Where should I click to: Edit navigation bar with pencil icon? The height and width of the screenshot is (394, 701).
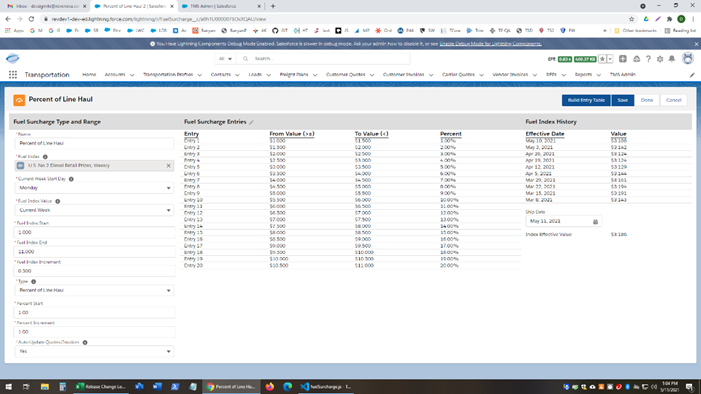(692, 75)
